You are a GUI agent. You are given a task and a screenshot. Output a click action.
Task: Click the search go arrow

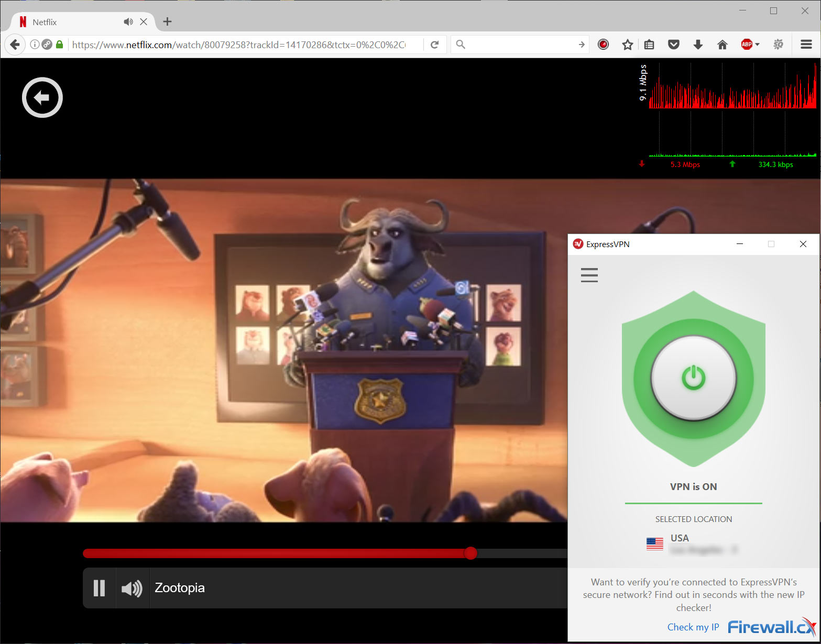coord(581,45)
